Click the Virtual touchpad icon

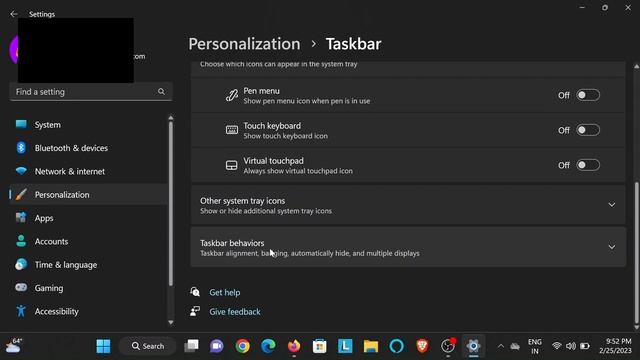tap(231, 165)
